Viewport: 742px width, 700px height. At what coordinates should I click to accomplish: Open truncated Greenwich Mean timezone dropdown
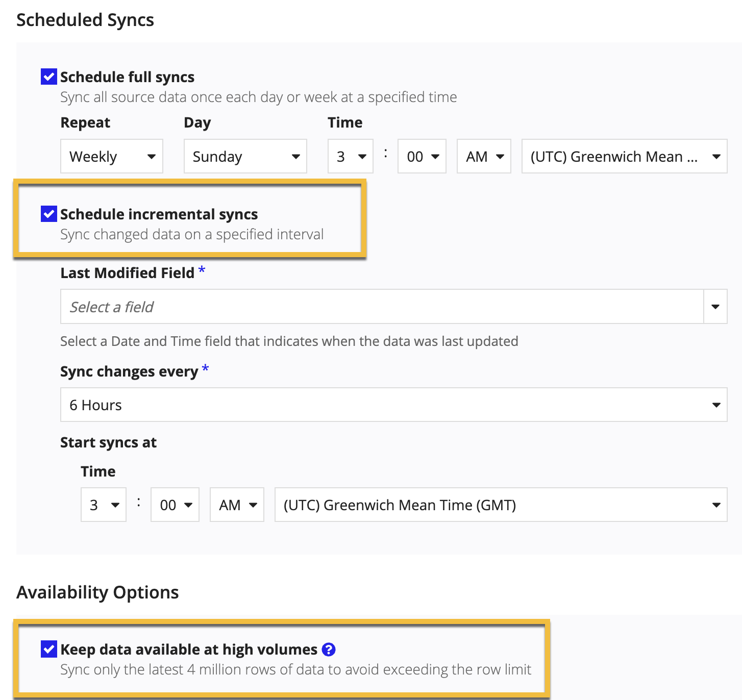[625, 156]
